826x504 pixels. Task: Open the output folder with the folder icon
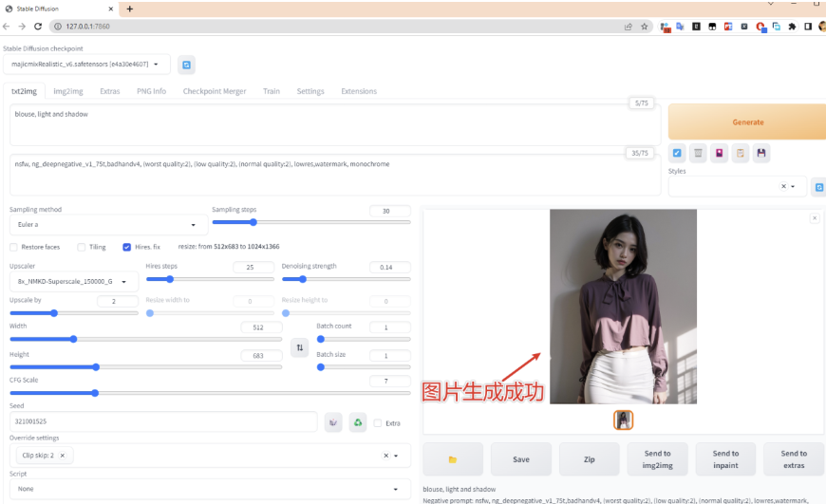453,459
